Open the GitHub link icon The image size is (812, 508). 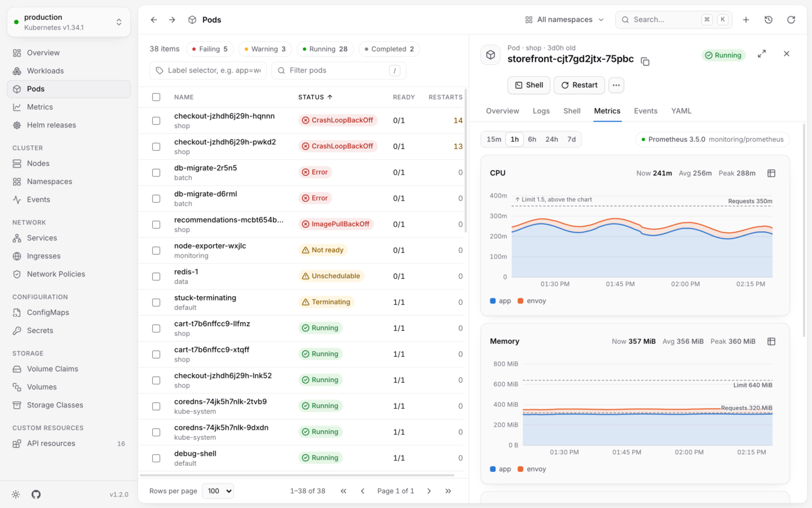pyautogui.click(x=36, y=494)
